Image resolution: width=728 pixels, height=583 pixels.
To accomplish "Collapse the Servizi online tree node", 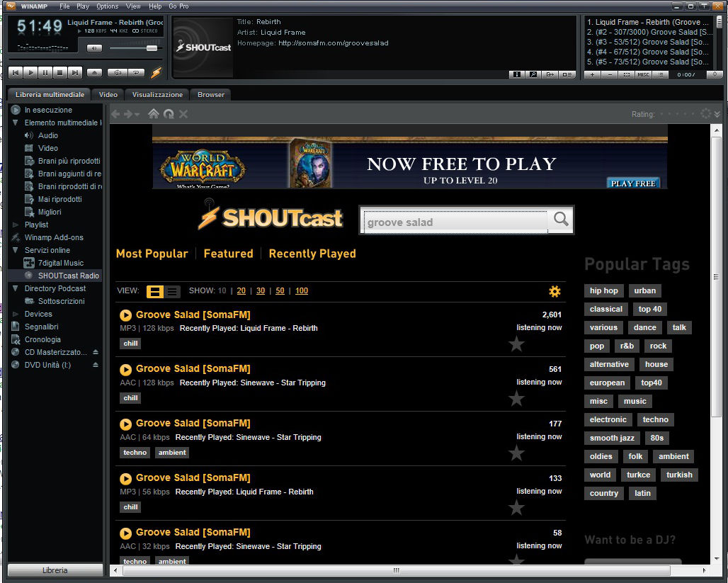I will pyautogui.click(x=16, y=250).
